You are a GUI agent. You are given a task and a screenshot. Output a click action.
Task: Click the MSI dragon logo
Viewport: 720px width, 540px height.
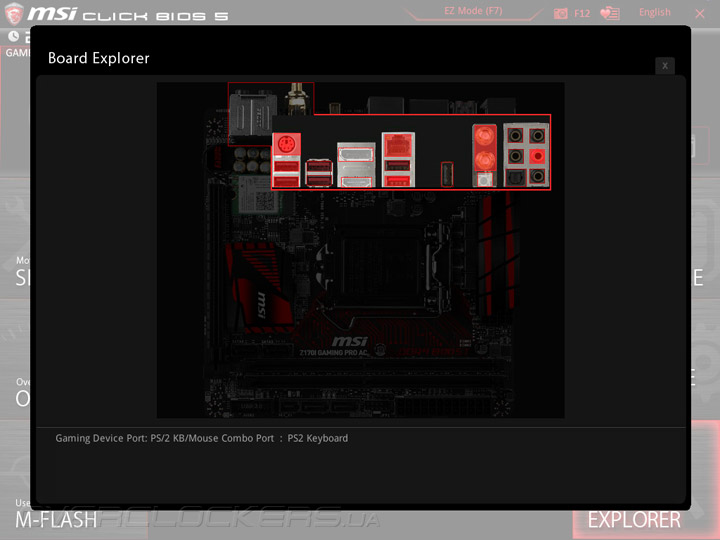pos(14,14)
